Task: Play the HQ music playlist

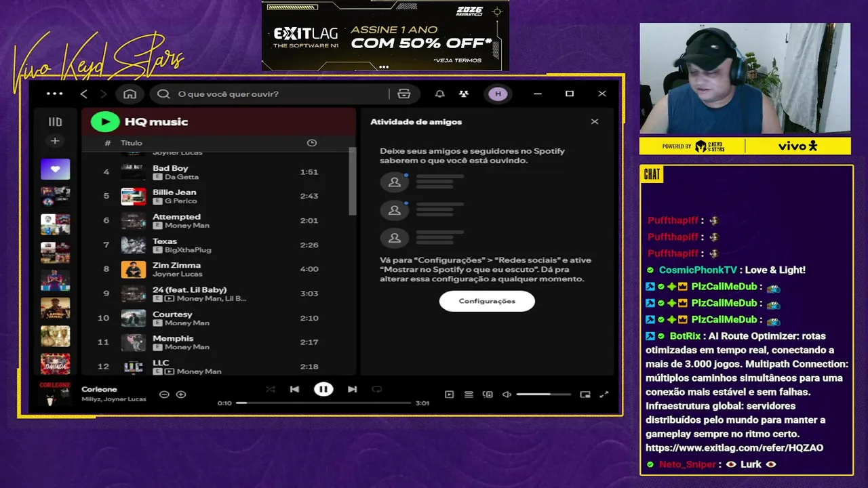Action: 105,121
